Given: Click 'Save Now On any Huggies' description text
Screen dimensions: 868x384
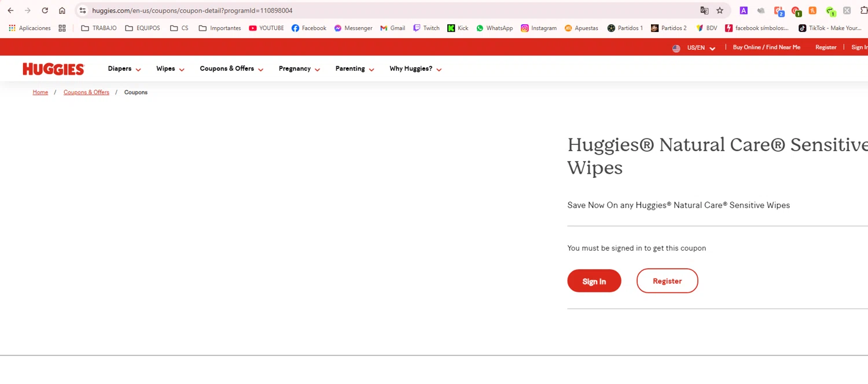Looking at the screenshot, I should click(x=678, y=205).
